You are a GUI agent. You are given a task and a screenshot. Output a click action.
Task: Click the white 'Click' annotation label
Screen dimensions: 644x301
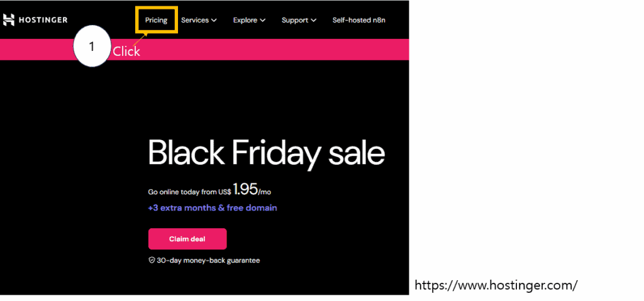(x=126, y=52)
